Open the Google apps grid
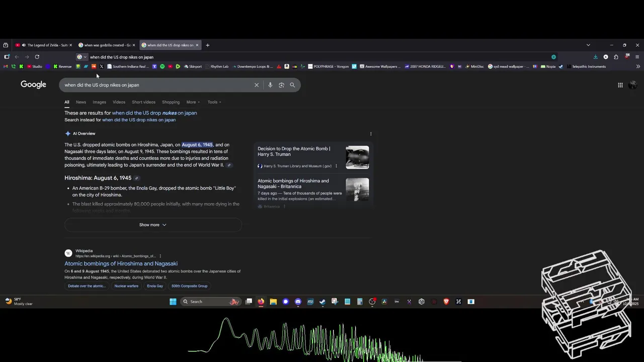 point(620,85)
